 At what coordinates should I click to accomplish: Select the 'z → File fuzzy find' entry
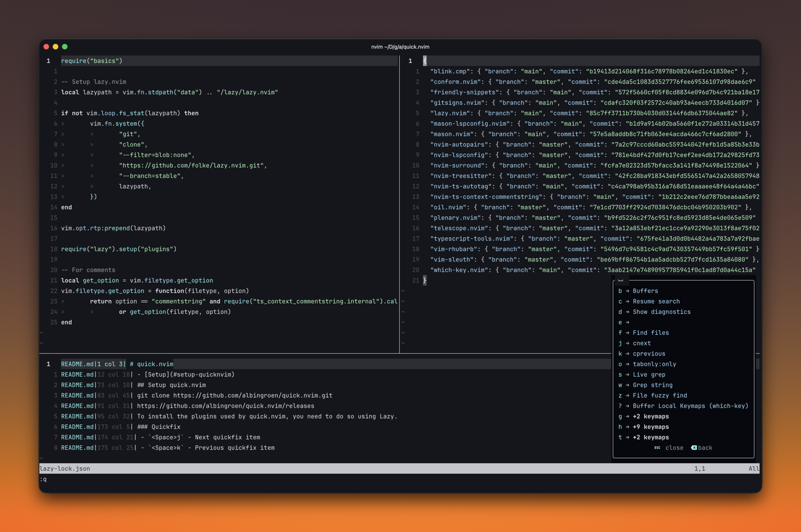pyautogui.click(x=653, y=395)
